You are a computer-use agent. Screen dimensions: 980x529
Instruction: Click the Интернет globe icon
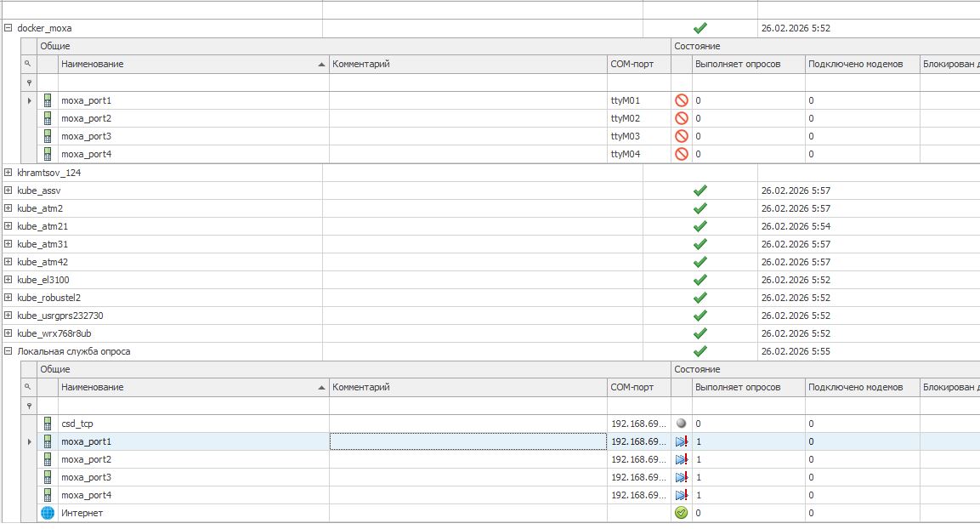[x=48, y=513]
